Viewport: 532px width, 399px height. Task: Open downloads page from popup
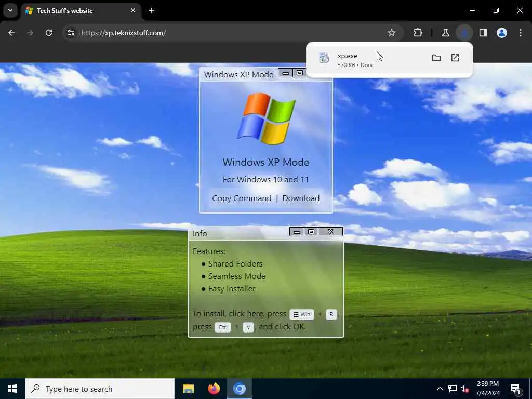pyautogui.click(x=455, y=58)
